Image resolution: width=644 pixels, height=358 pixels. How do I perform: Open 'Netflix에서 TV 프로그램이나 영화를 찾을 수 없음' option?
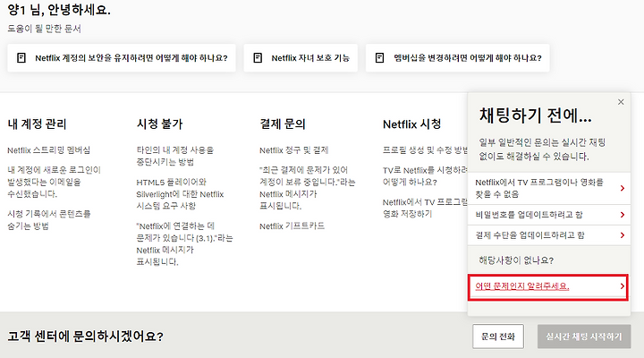[x=548, y=188]
